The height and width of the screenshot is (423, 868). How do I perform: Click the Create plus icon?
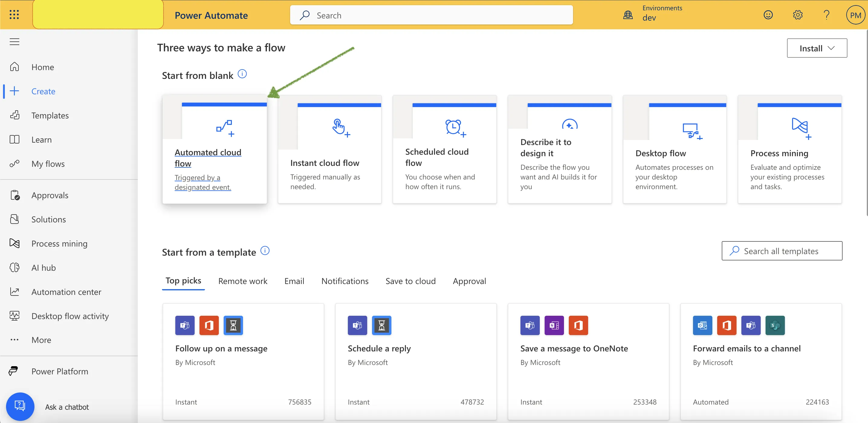(15, 91)
